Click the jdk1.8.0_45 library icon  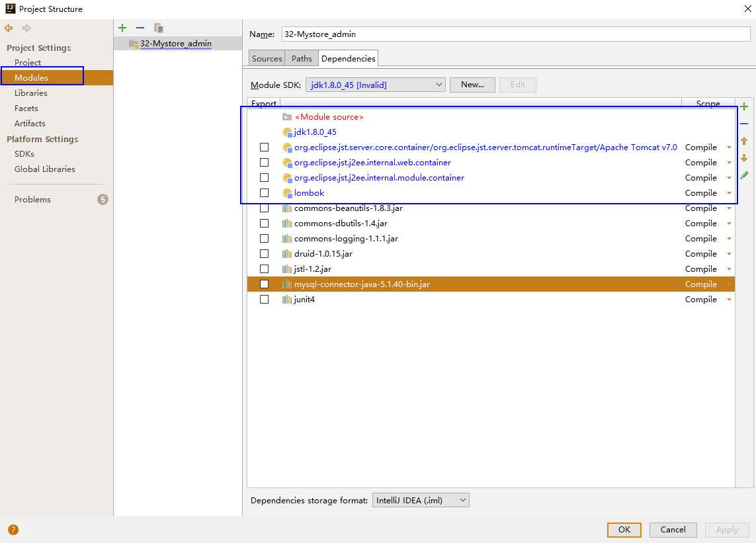[287, 132]
